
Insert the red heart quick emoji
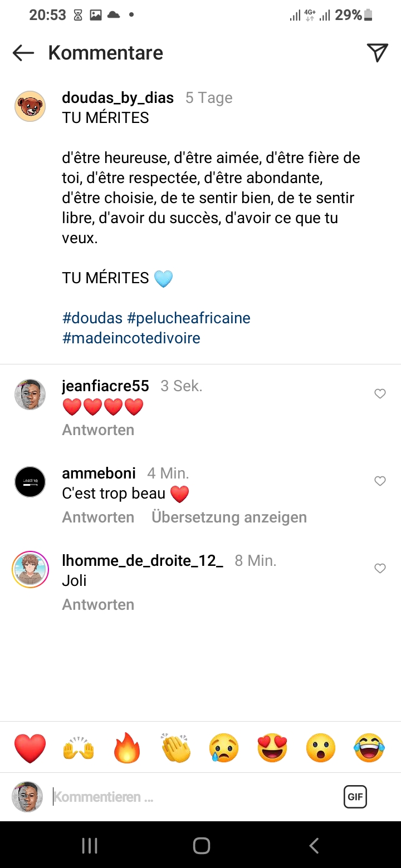(x=30, y=748)
